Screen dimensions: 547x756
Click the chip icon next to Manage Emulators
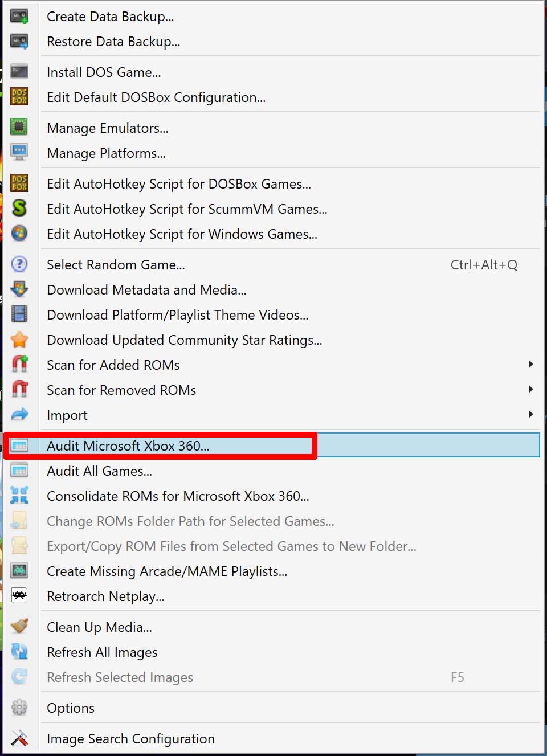19,128
